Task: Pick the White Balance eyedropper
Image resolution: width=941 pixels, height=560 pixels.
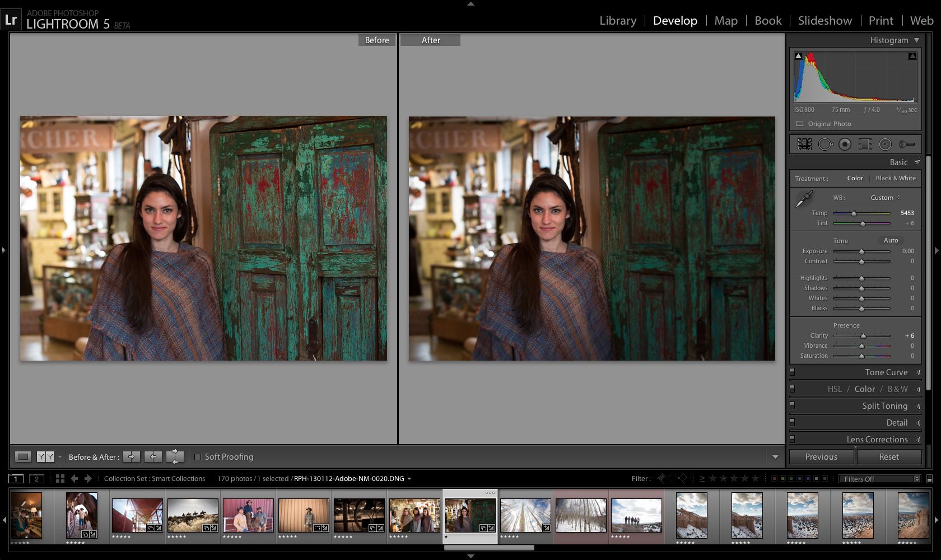Action: coord(804,199)
